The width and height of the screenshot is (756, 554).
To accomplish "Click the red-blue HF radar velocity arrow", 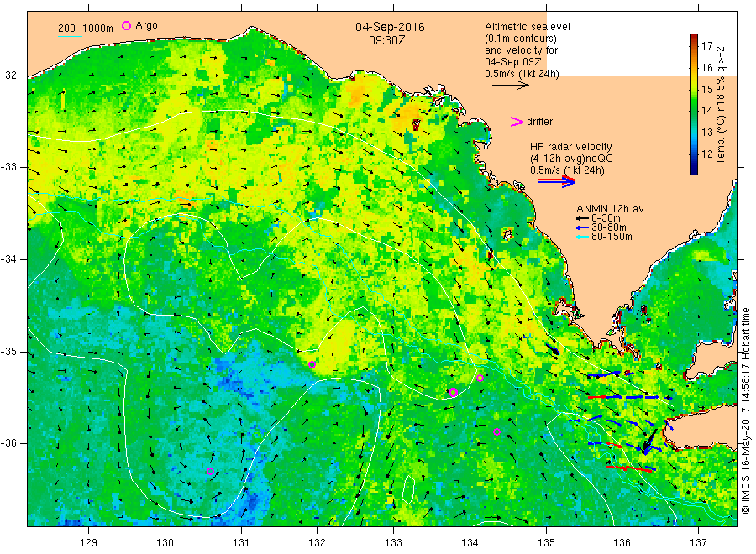I will pos(556,180).
